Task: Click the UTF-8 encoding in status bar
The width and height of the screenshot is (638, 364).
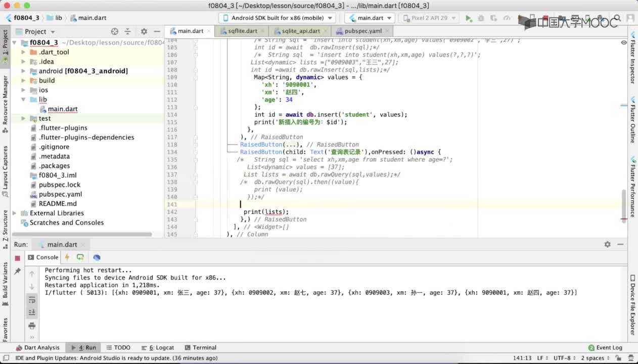Action: coord(564,358)
